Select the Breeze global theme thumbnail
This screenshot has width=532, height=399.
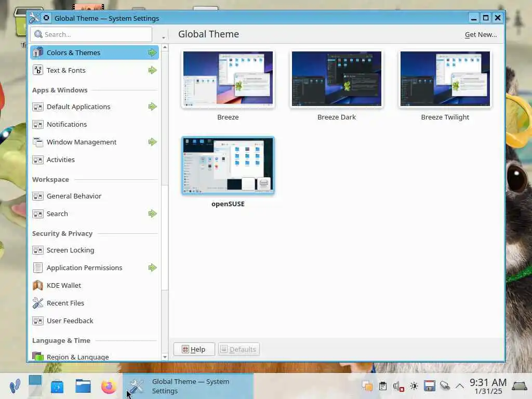[x=228, y=79]
